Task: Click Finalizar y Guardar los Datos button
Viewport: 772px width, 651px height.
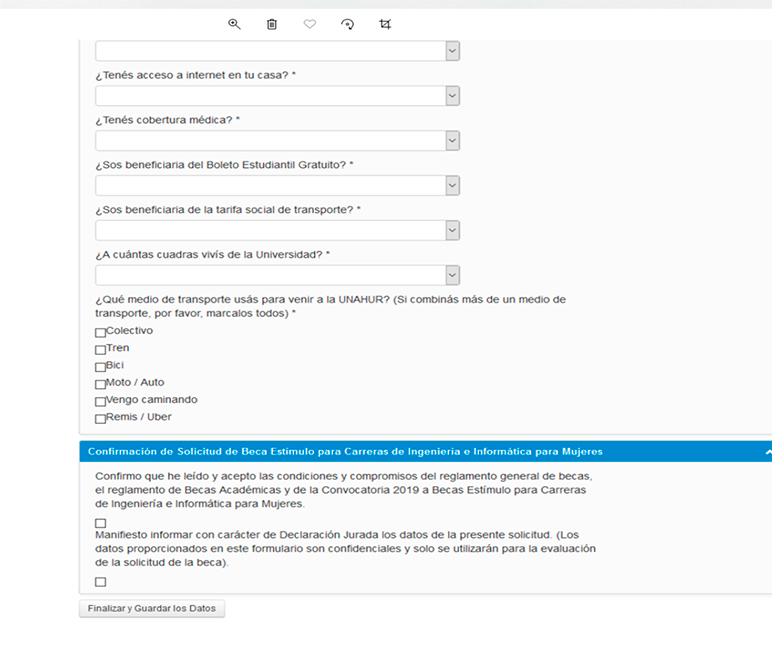Action: 152,609
